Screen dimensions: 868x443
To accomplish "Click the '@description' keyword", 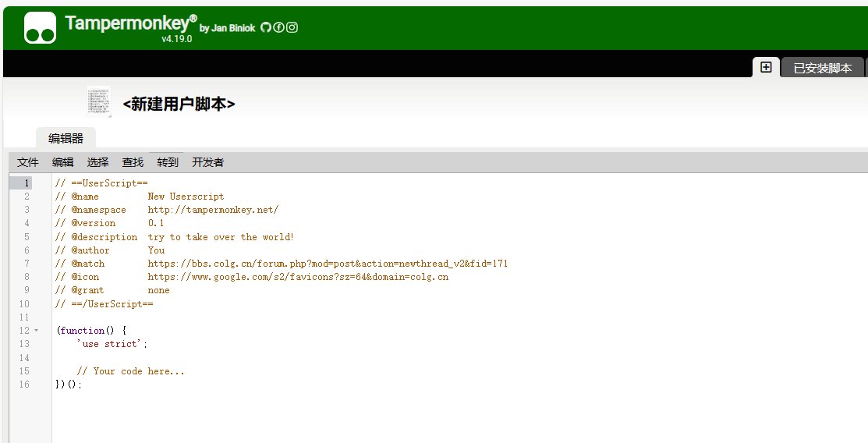I will 104,236.
